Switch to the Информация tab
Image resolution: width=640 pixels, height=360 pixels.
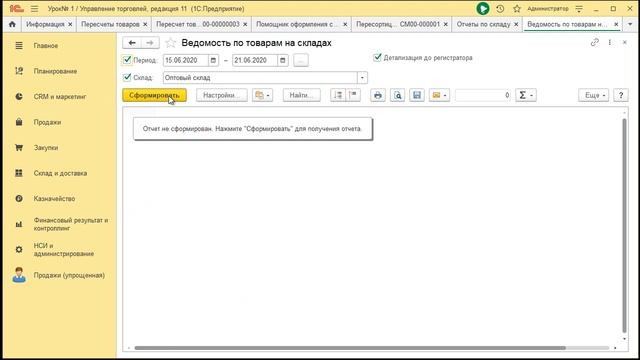[x=45, y=24]
